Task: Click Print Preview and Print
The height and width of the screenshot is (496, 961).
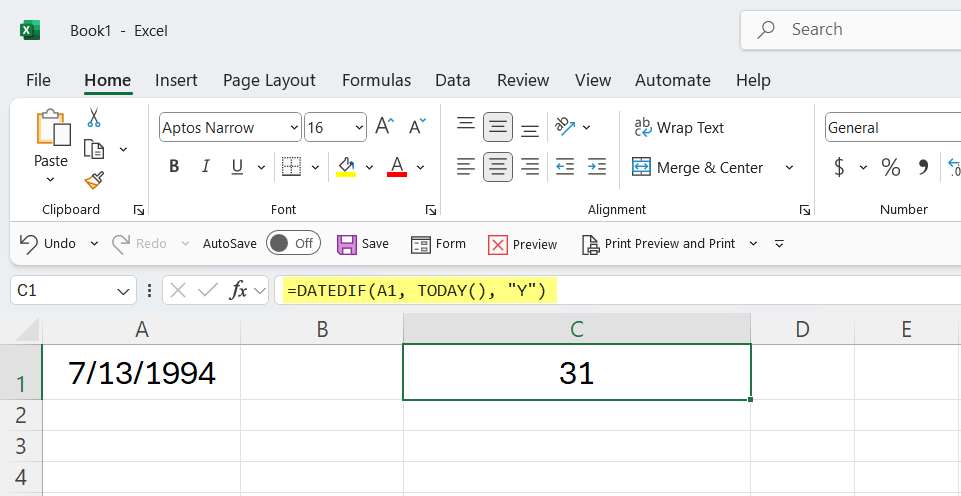Action: (658, 244)
